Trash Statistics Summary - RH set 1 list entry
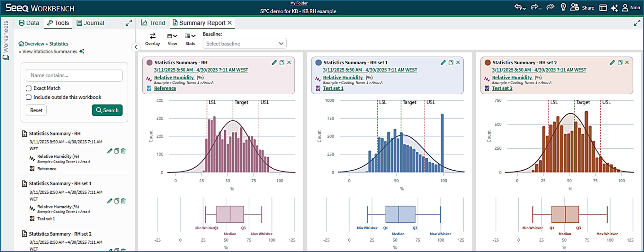 click(123, 201)
